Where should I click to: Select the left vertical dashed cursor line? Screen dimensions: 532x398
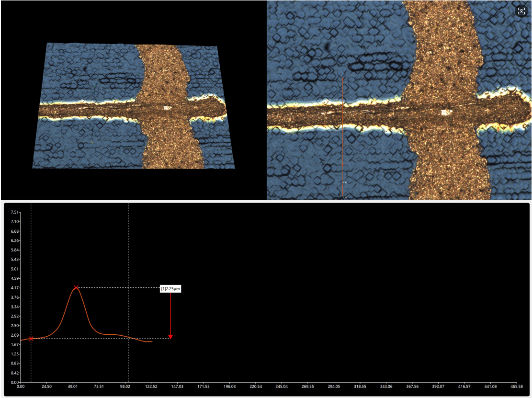coord(31,239)
